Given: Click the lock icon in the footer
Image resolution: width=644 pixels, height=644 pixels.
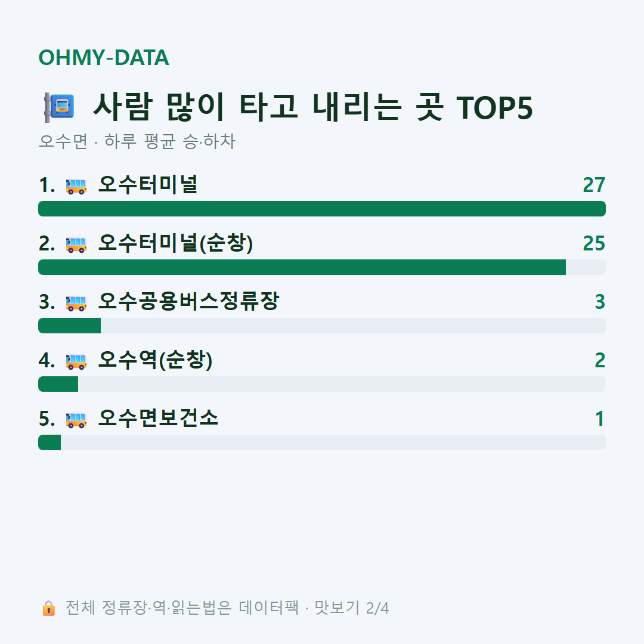Looking at the screenshot, I should click(x=48, y=608).
